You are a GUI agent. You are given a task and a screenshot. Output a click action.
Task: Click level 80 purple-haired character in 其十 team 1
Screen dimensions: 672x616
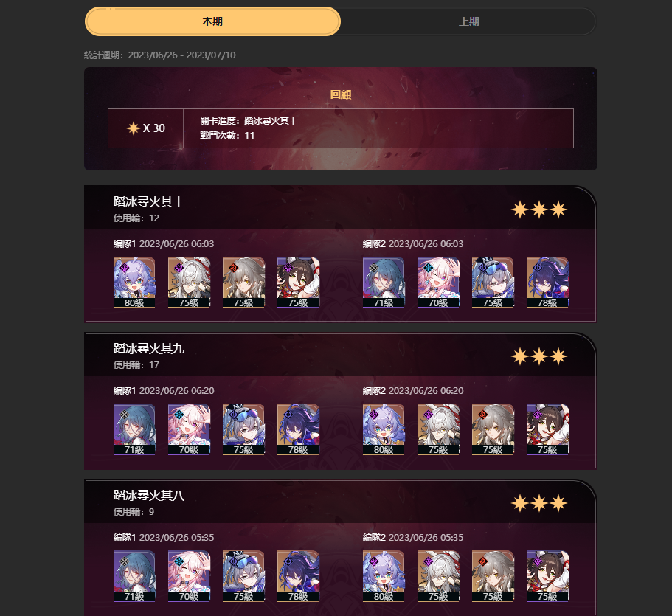[134, 283]
